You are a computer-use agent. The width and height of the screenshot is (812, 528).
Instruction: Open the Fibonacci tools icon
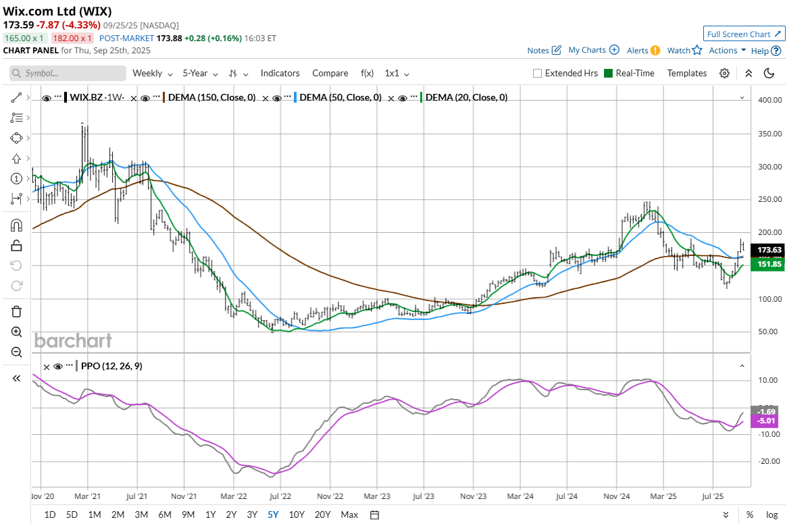16,118
